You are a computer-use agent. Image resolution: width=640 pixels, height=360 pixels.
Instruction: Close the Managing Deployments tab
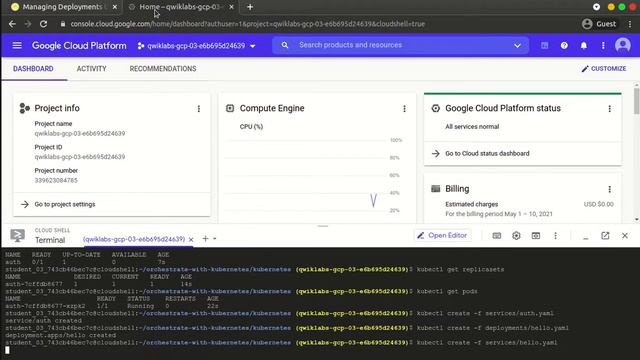[x=115, y=7]
